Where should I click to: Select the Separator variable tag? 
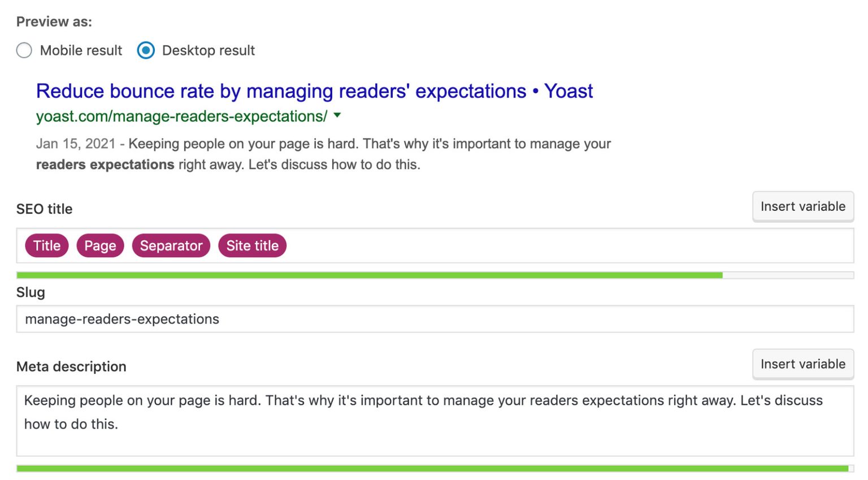171,246
